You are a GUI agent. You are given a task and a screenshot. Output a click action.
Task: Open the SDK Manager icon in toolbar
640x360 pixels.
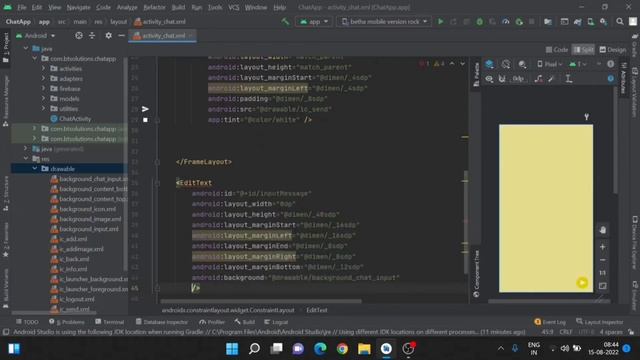(x=603, y=22)
